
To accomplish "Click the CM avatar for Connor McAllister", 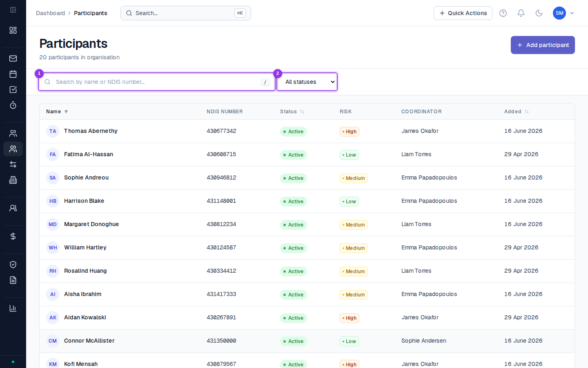I will (x=53, y=341).
